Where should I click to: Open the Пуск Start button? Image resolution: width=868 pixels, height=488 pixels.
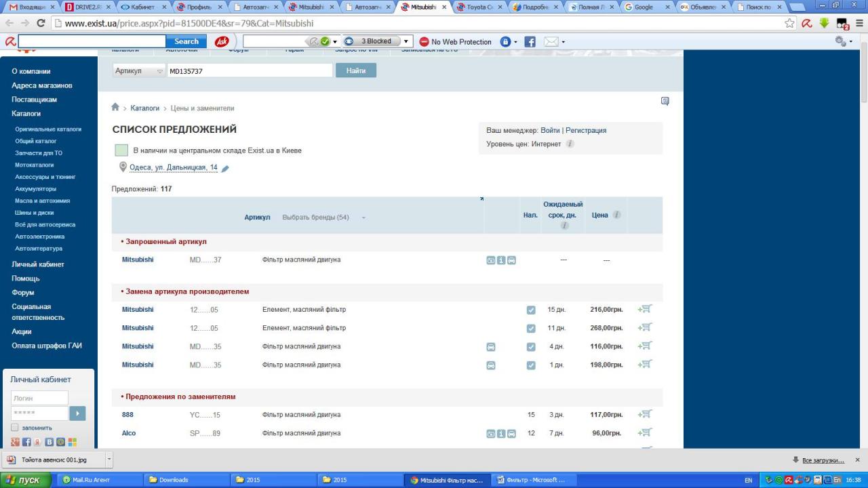pos(25,480)
